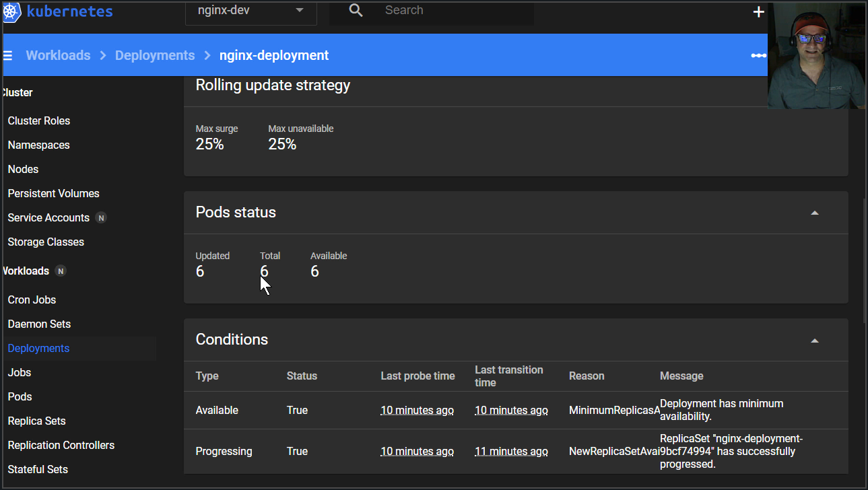Open the overflow menu for nginx-deployment
This screenshot has height=490, width=868.
758,56
